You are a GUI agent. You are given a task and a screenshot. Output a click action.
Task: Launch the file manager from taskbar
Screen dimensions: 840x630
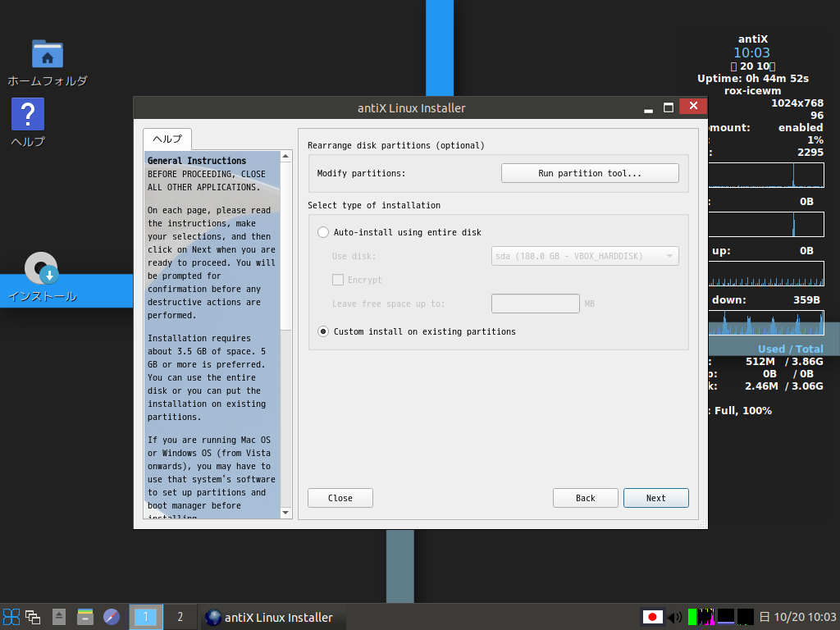click(85, 617)
